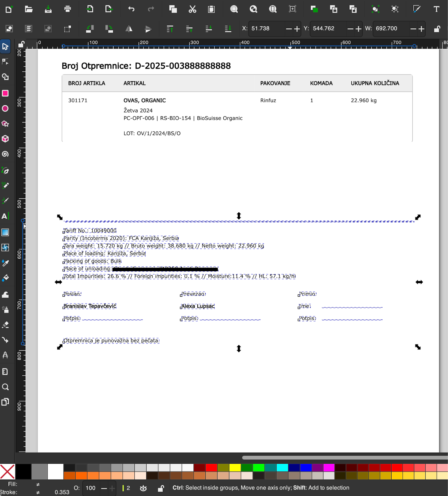448x496 pixels.
Task: Edit the W width field
Action: 391,29
